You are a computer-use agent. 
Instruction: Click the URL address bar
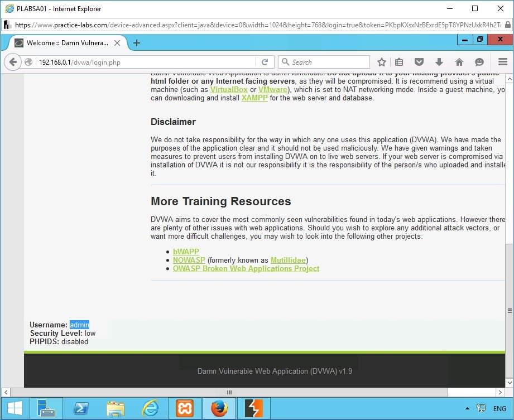[145, 62]
